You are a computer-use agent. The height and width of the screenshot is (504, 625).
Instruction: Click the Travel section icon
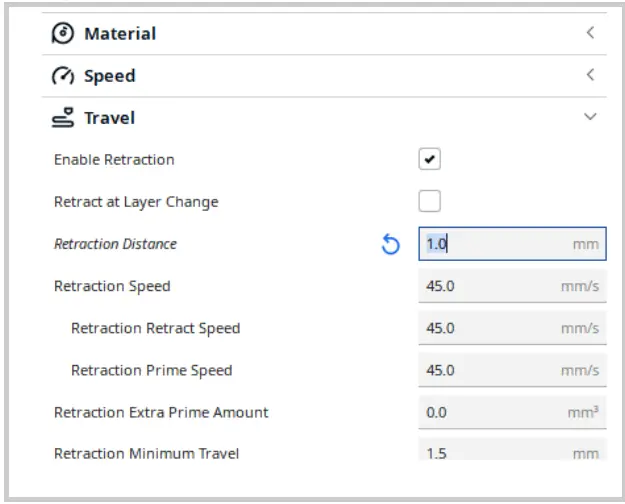tap(63, 118)
